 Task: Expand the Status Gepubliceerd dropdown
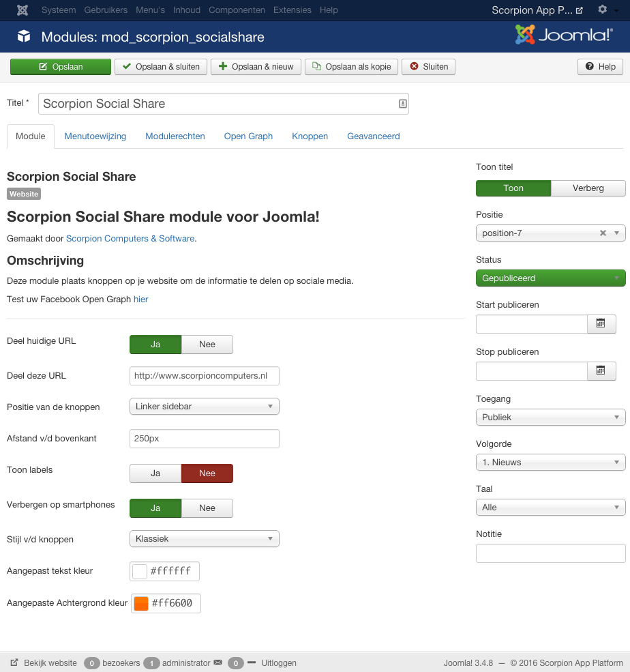point(550,278)
